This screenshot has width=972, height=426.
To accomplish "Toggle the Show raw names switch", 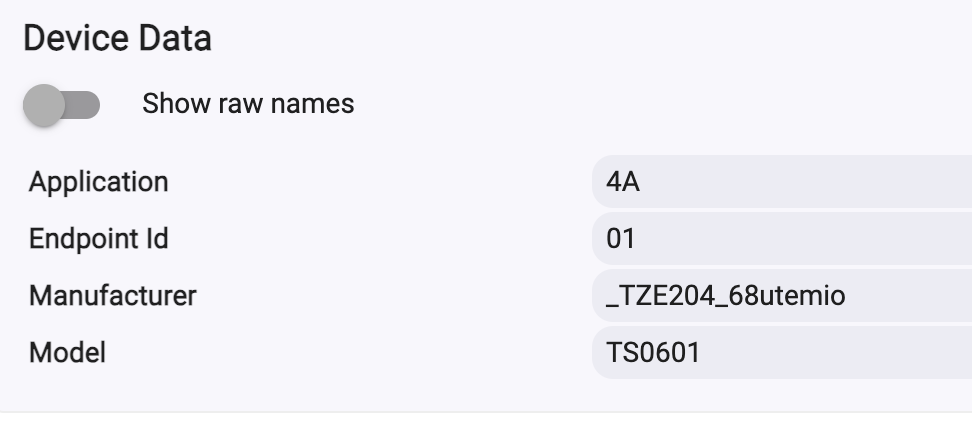I will click(x=62, y=104).
